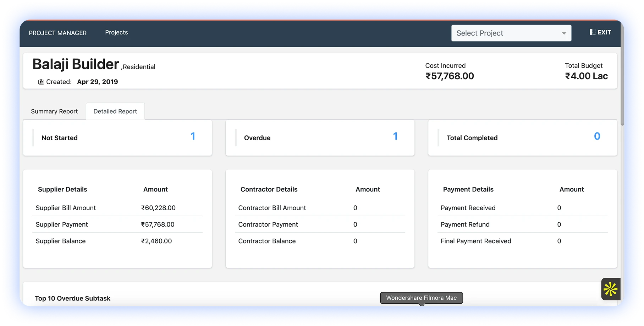The height and width of the screenshot is (326, 644).
Task: Click the Contractor Balance row label
Action: pyautogui.click(x=267, y=241)
